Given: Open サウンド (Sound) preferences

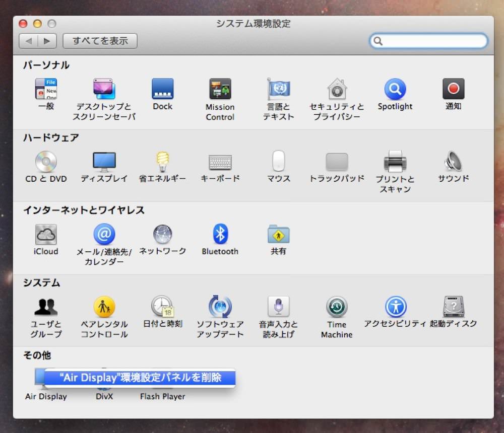Looking at the screenshot, I should (x=453, y=161).
